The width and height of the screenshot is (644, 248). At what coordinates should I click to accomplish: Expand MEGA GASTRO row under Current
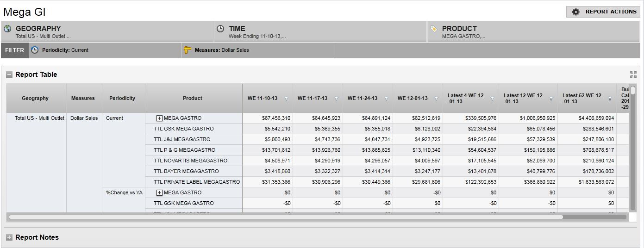point(159,118)
